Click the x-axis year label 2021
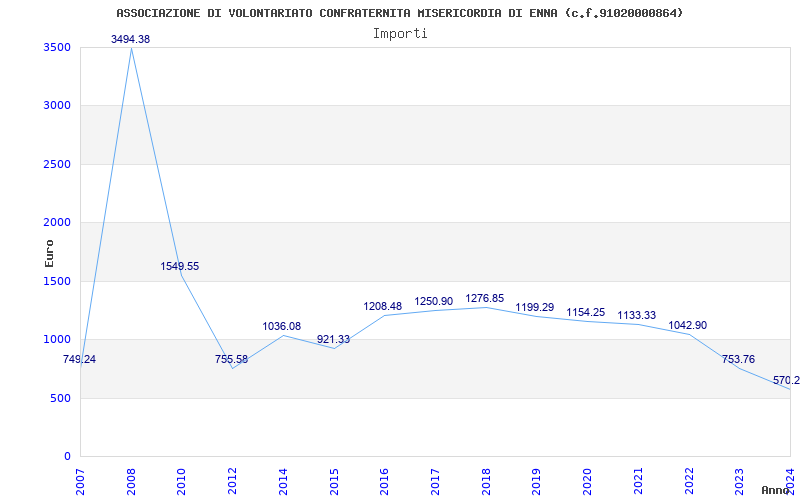 [x=638, y=482]
